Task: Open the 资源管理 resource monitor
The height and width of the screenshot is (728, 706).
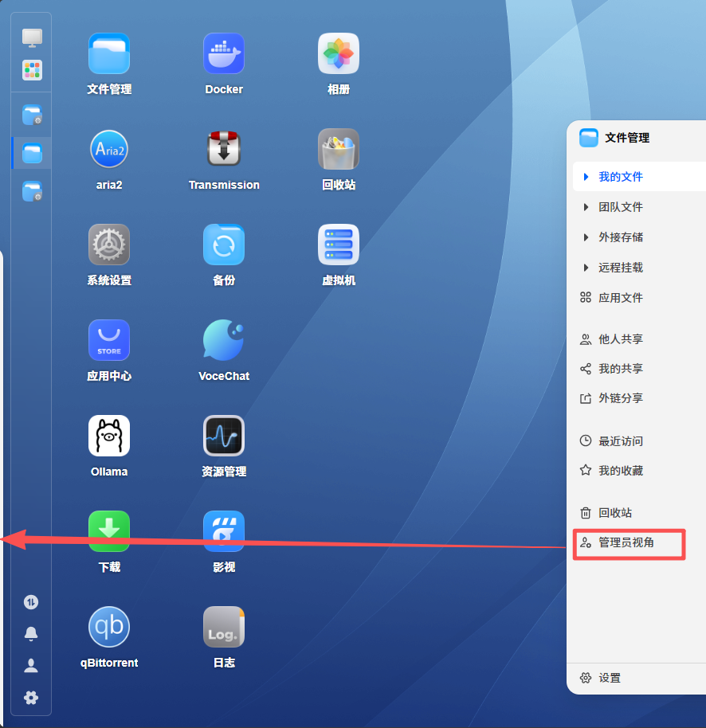Action: (224, 436)
